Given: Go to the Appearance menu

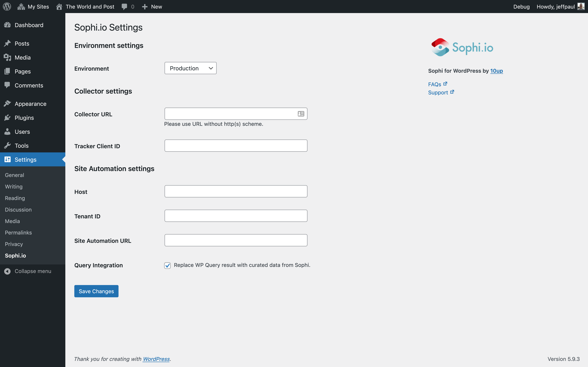Looking at the screenshot, I should tap(30, 104).
